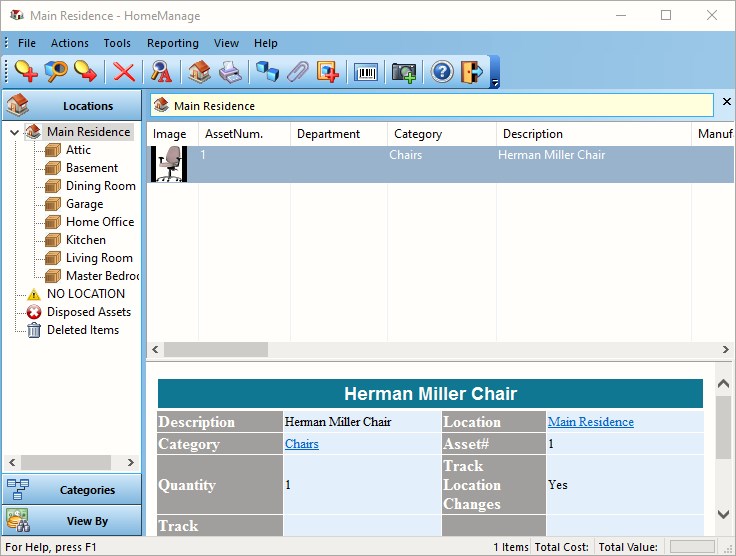Click the '1 Items' status bar entry
Image resolution: width=736 pixels, height=556 pixels.
[511, 547]
